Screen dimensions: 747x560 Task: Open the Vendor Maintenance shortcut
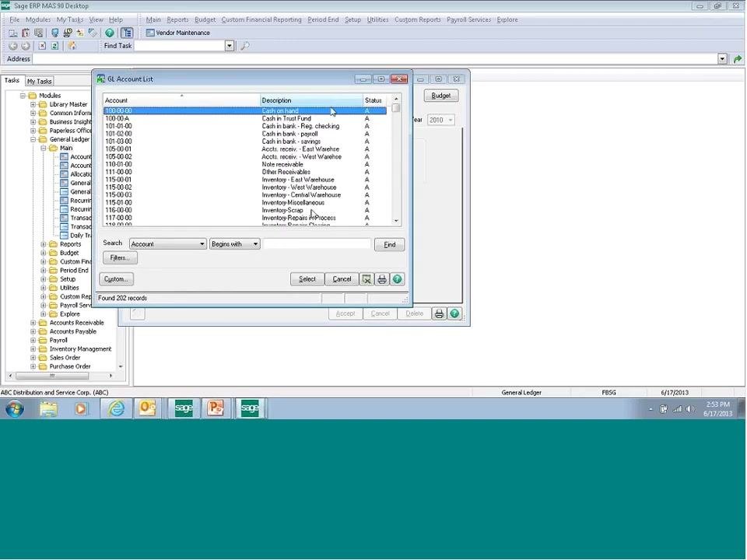point(177,33)
